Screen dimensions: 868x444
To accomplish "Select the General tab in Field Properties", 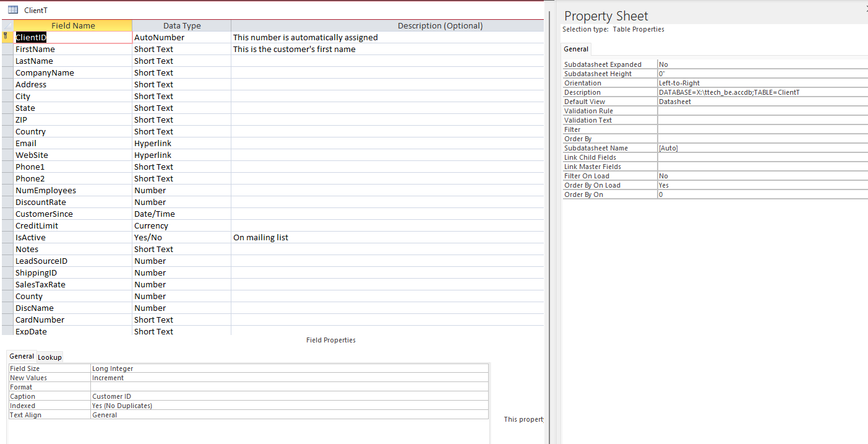I will [x=22, y=357].
